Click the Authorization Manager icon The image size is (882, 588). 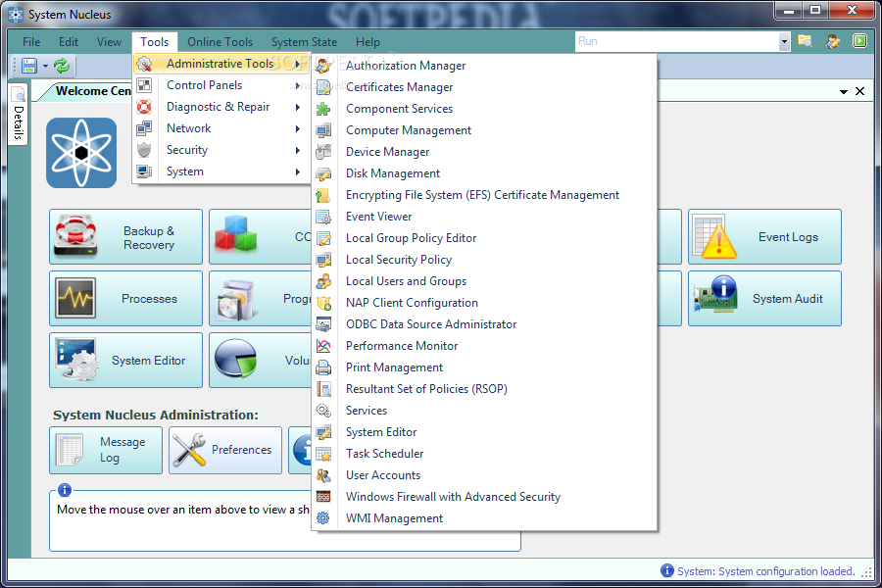tap(323, 66)
